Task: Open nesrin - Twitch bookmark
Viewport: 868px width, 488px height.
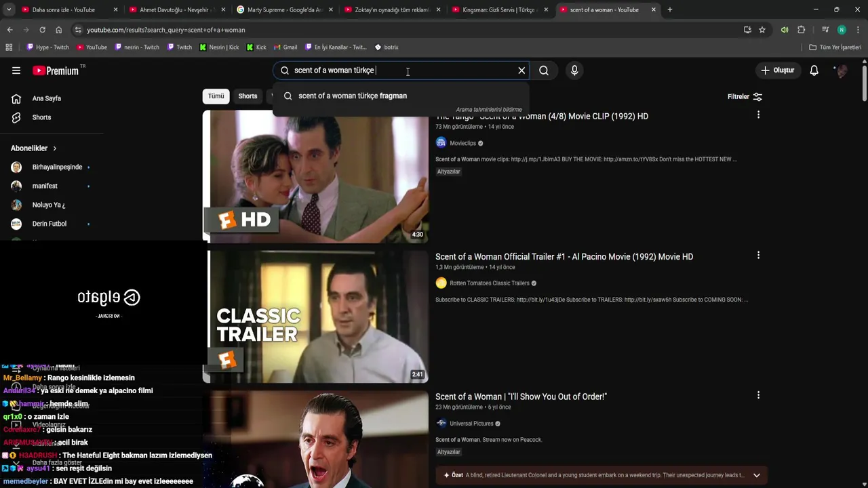Action: pyautogui.click(x=137, y=47)
